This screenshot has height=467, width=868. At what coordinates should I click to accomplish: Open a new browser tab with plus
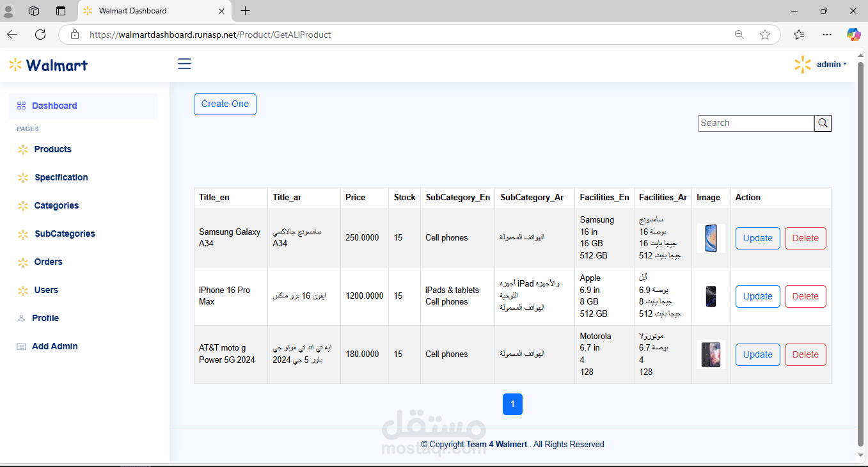[245, 10]
